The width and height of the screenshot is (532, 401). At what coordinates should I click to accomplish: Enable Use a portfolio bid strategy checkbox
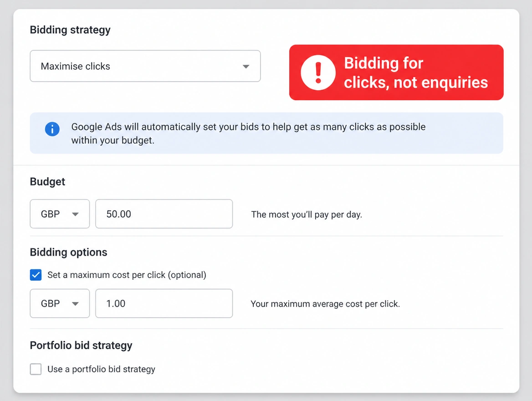point(36,369)
